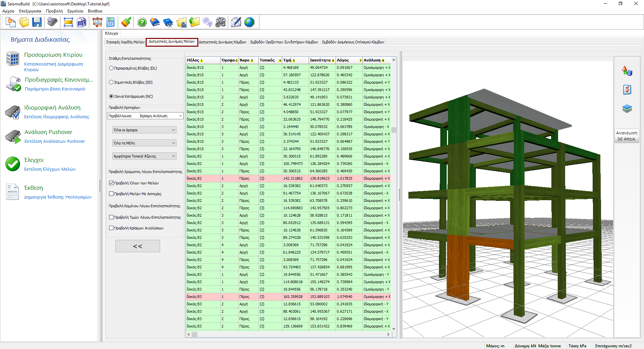Click the green question mark help icon

click(x=142, y=23)
